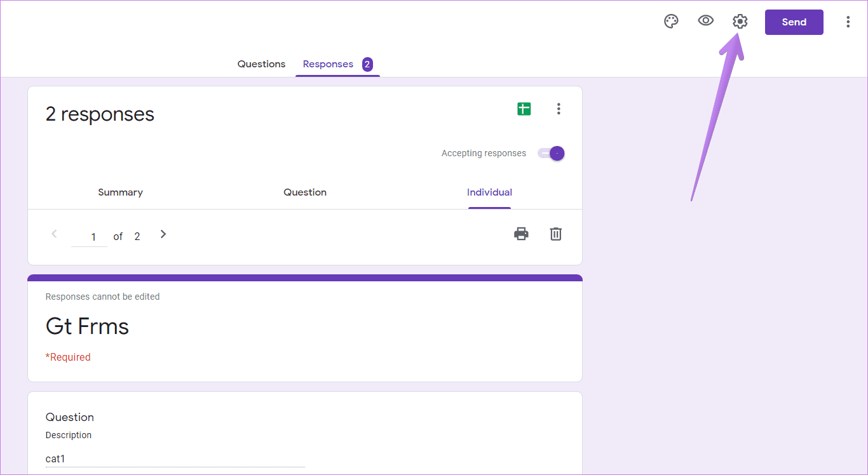
Task: Open the Summary view tab
Action: [x=120, y=192]
